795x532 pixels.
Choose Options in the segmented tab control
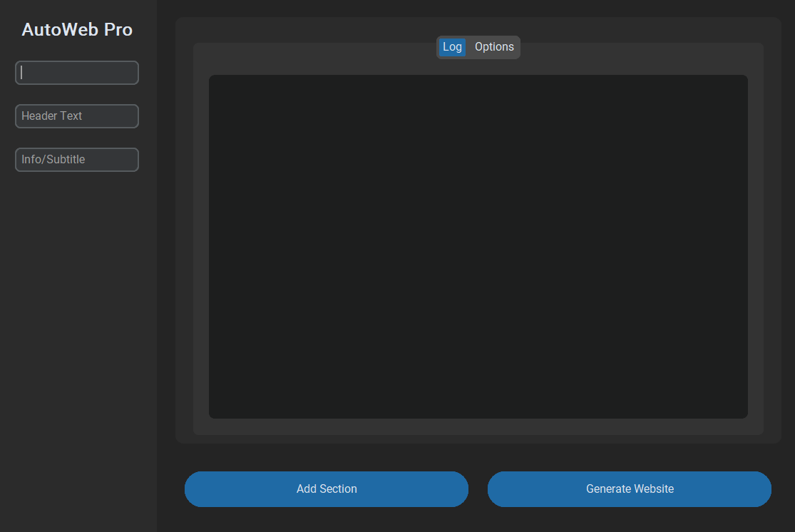[x=494, y=47]
